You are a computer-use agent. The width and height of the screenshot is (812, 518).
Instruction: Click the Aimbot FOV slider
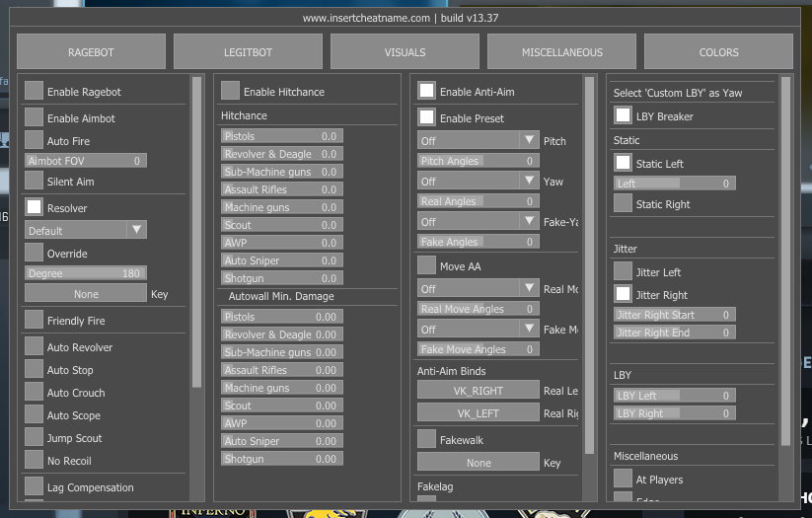(85, 160)
